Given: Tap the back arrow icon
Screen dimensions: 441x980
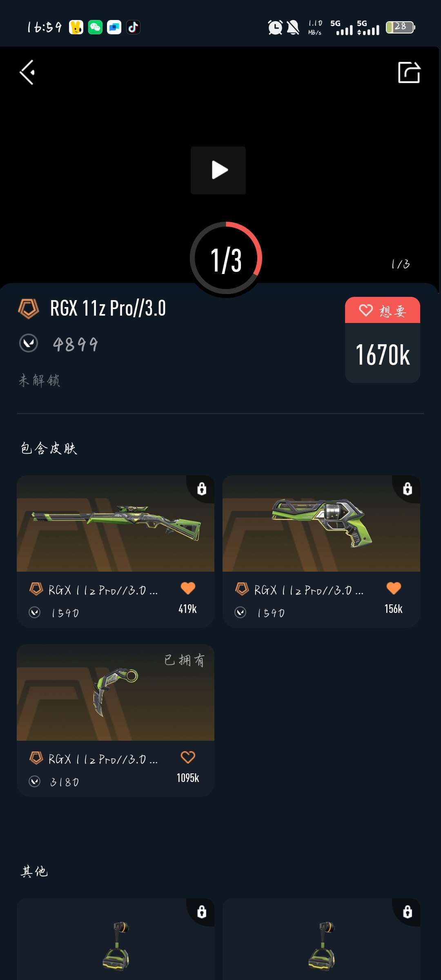Looking at the screenshot, I should click(27, 73).
